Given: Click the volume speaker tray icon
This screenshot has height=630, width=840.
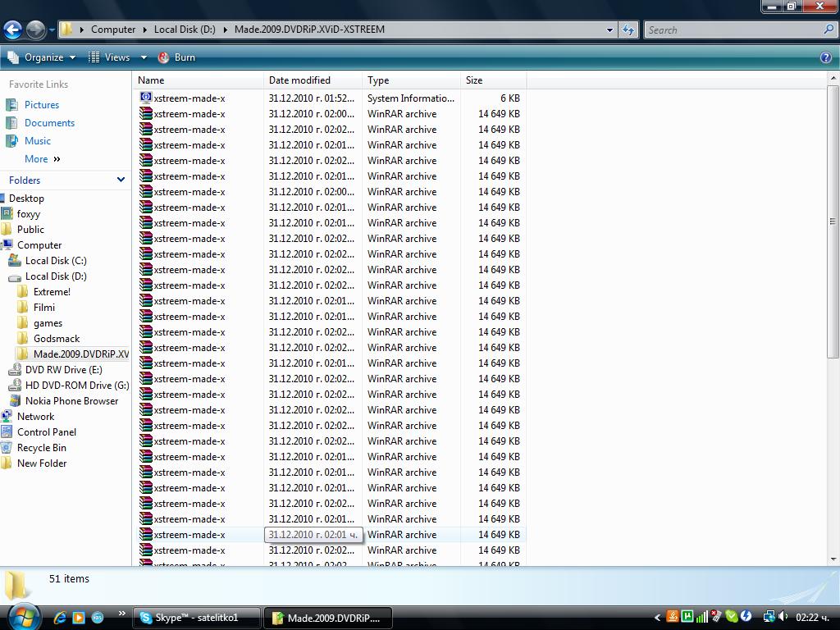Looking at the screenshot, I should [x=783, y=617].
